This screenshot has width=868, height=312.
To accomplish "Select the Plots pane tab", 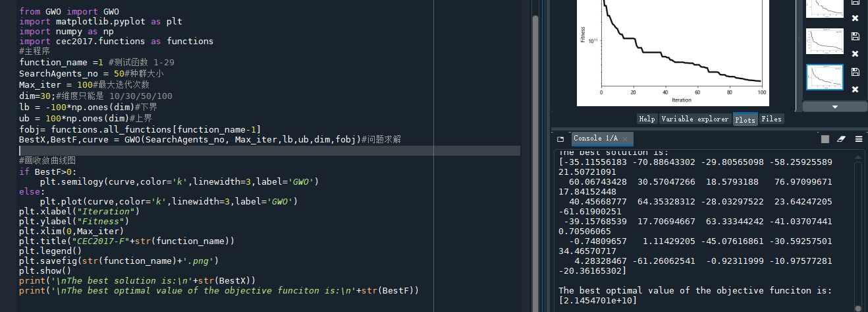I will coord(745,119).
